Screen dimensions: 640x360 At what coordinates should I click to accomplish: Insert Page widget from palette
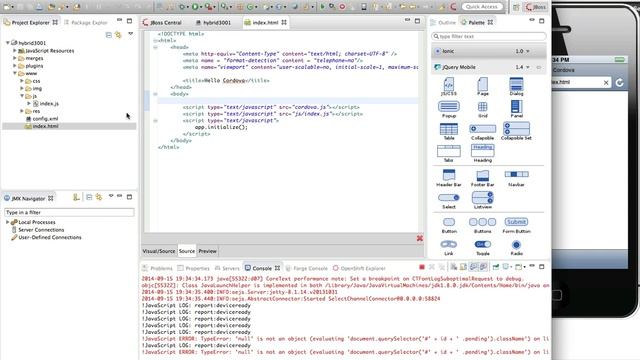click(x=482, y=87)
